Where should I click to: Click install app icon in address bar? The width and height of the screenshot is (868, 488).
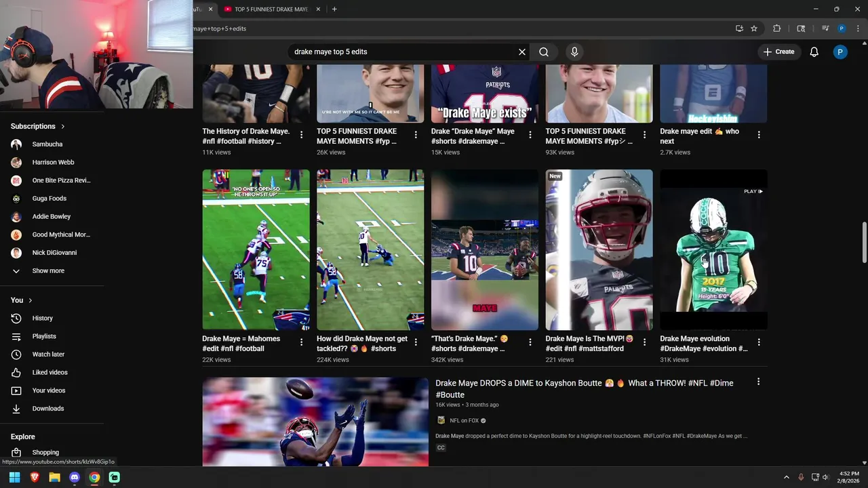[x=739, y=28]
